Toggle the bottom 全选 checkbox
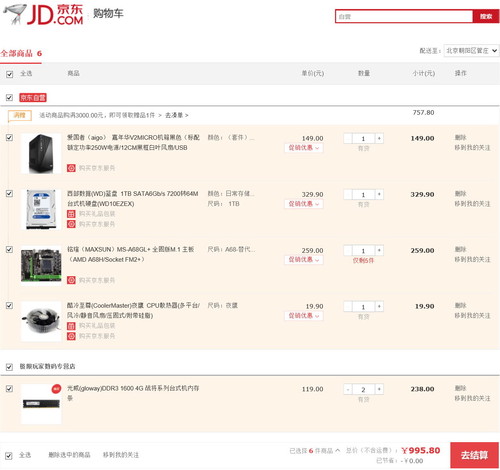 [x=9, y=455]
